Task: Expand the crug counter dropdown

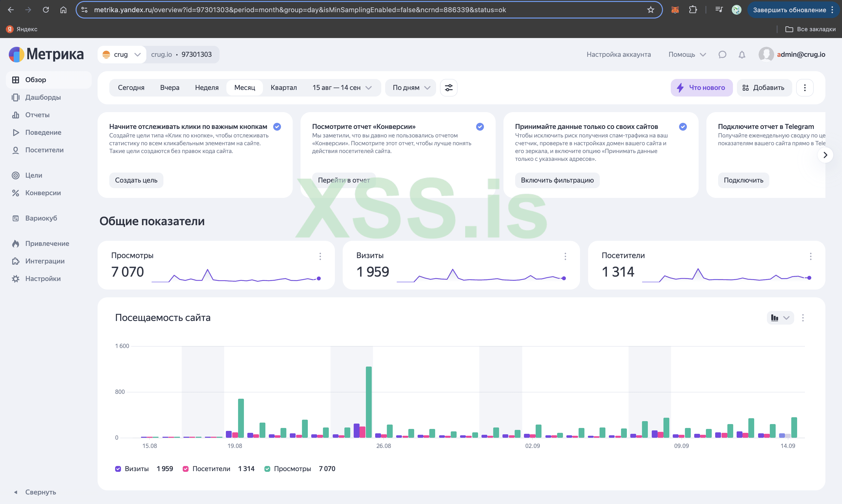Action: [122, 55]
